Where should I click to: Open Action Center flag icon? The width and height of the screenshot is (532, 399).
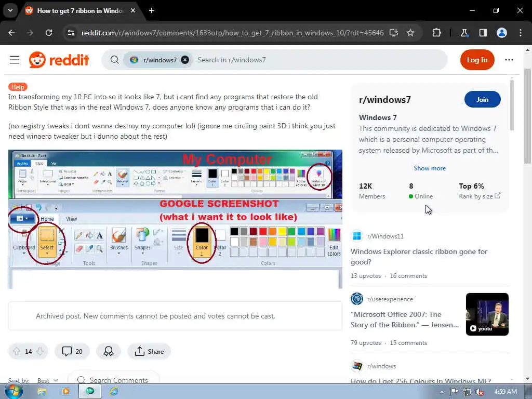point(454,392)
